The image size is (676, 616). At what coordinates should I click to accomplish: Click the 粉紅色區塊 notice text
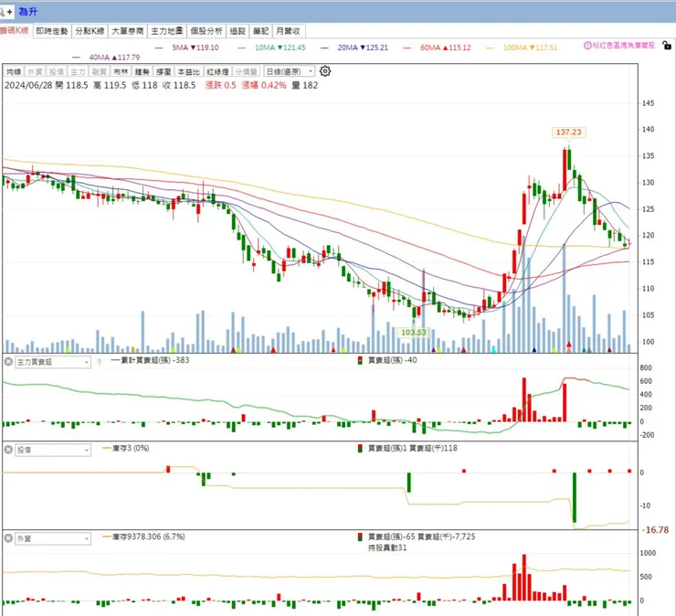click(x=623, y=45)
